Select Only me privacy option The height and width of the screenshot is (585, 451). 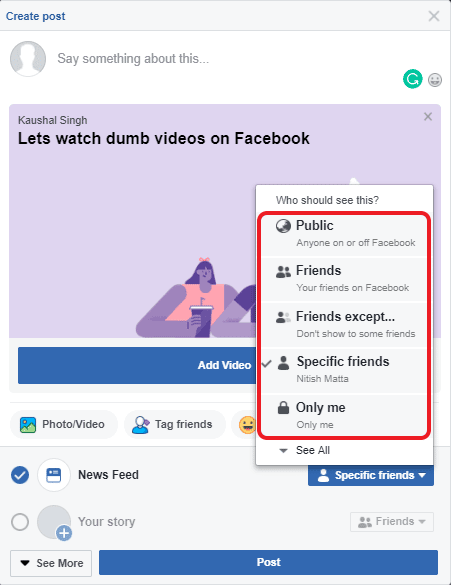tap(344, 415)
